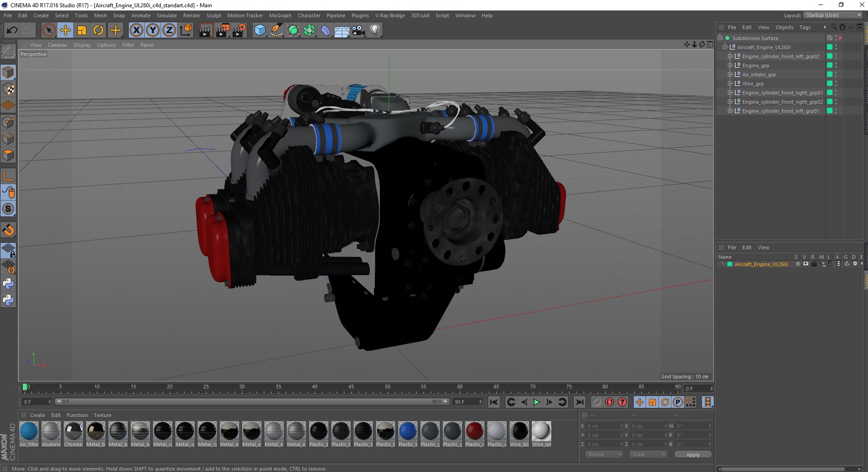Select the Air_filter blue material swatch
The height and width of the screenshot is (472, 868).
[29, 434]
